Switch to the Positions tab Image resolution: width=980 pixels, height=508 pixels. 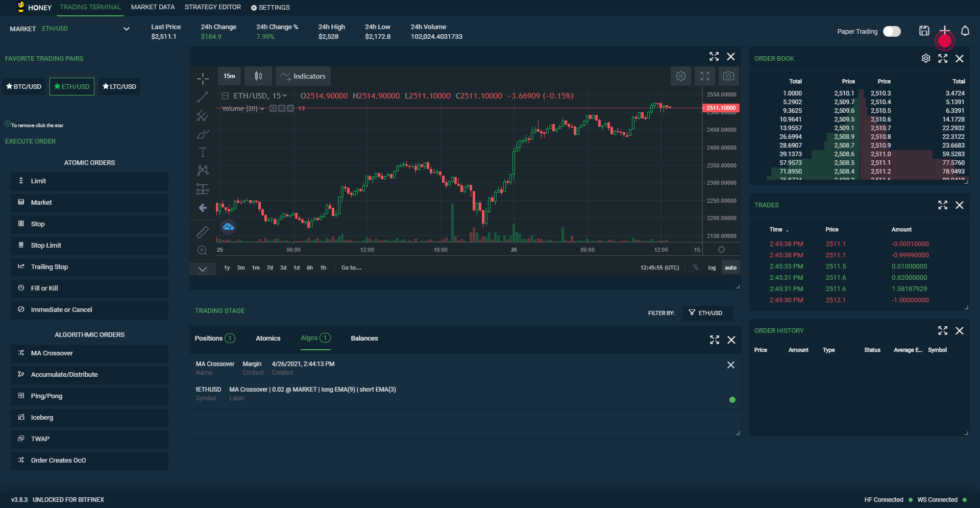(x=214, y=338)
